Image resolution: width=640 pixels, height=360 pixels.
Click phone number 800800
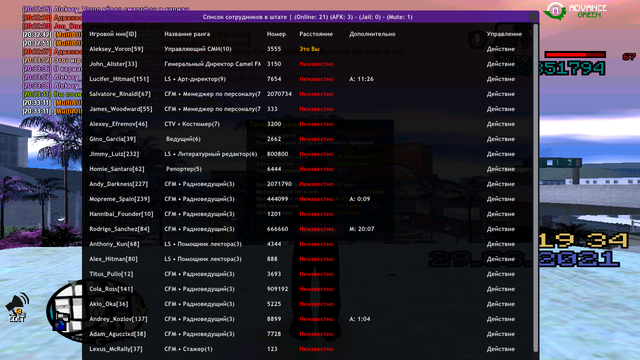pyautogui.click(x=277, y=154)
